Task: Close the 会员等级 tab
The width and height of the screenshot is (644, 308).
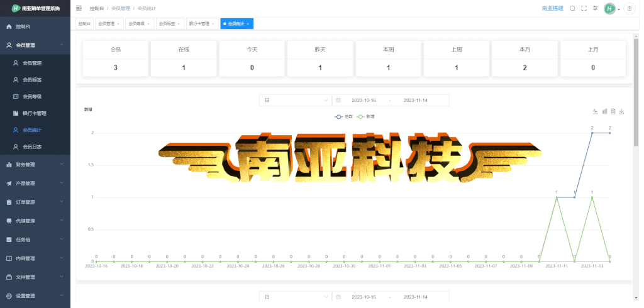Action: tap(148, 24)
